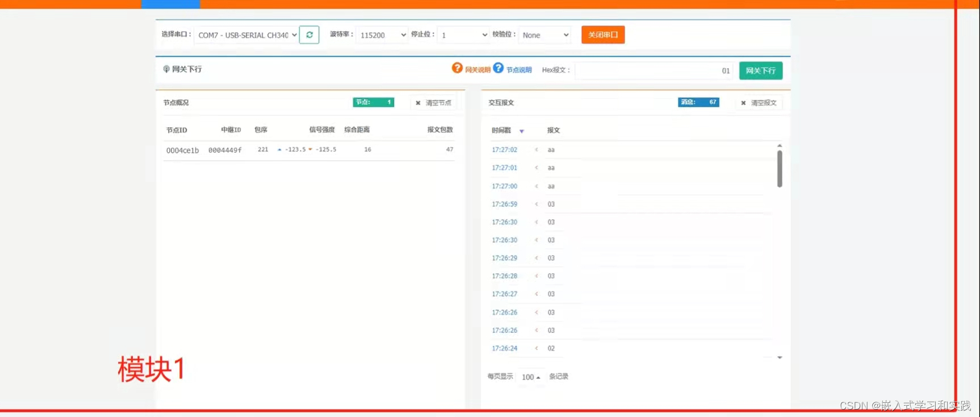980x417 pixels.
Task: Click 清空报文 to clear messages
Action: tap(759, 103)
